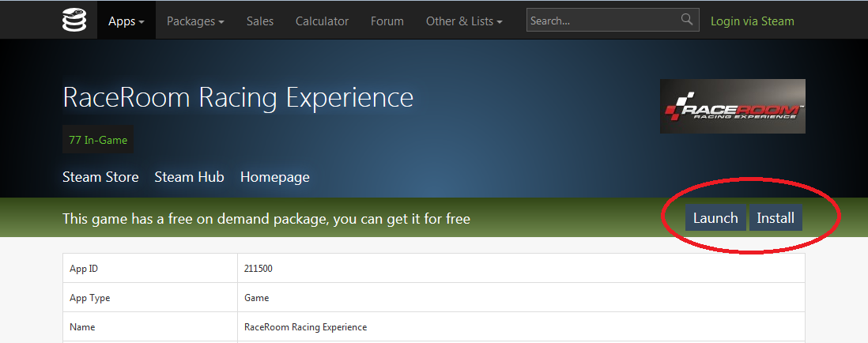Click the Name row's RaceRoom value

click(305, 327)
